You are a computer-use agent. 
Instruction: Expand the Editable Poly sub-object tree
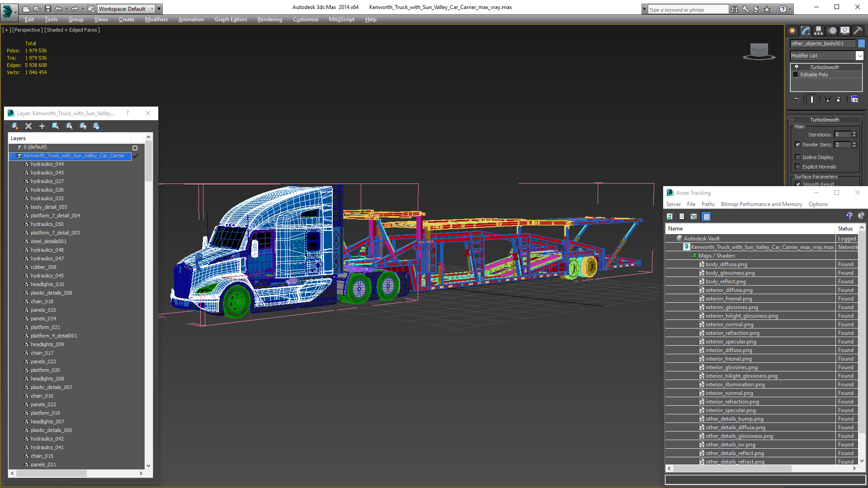[x=796, y=75]
